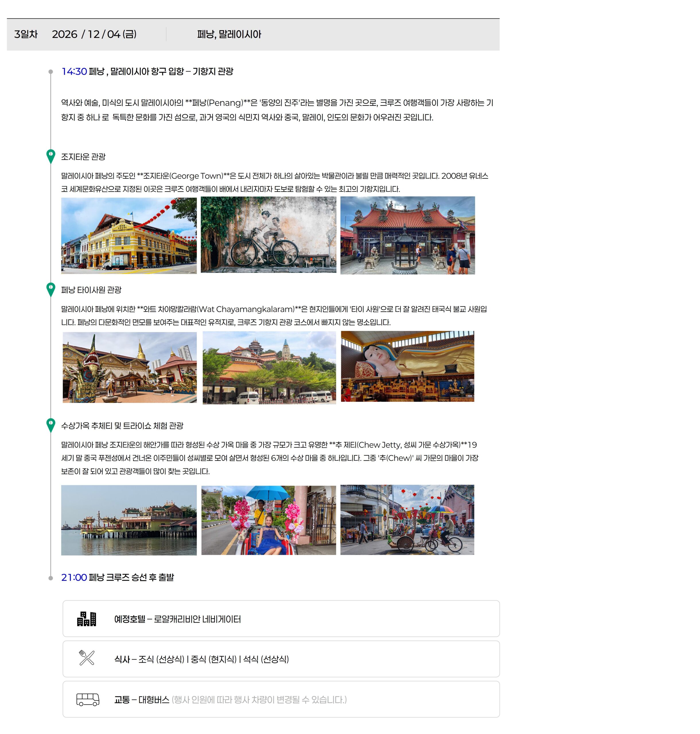This screenshot has width=700, height=734.
Task: Open the street trishaw rider photo
Action: click(x=407, y=520)
